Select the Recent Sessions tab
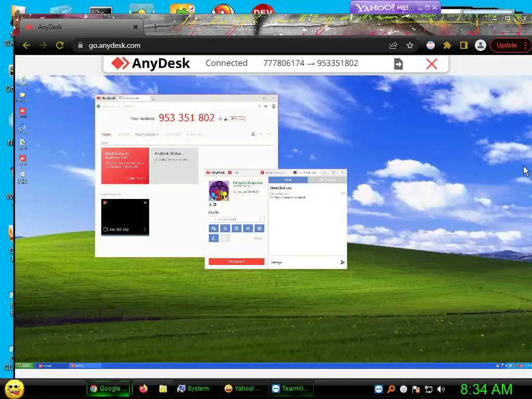The image size is (532, 399). 147,135
